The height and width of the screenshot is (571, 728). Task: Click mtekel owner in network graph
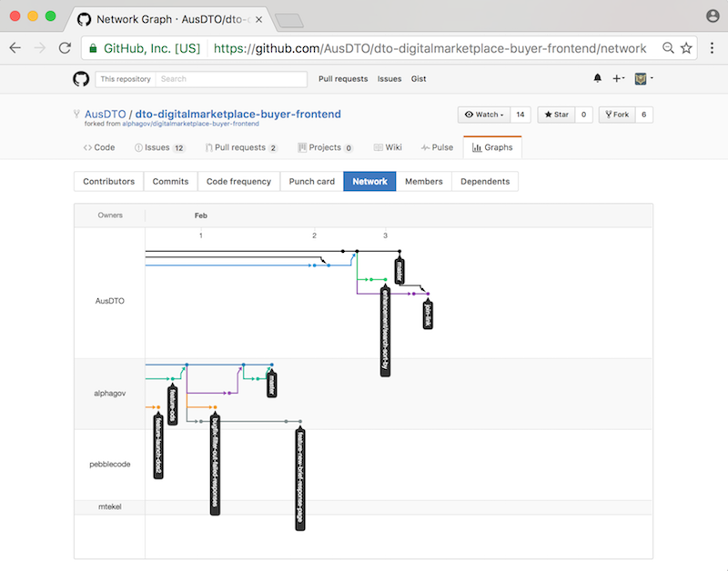click(110, 507)
